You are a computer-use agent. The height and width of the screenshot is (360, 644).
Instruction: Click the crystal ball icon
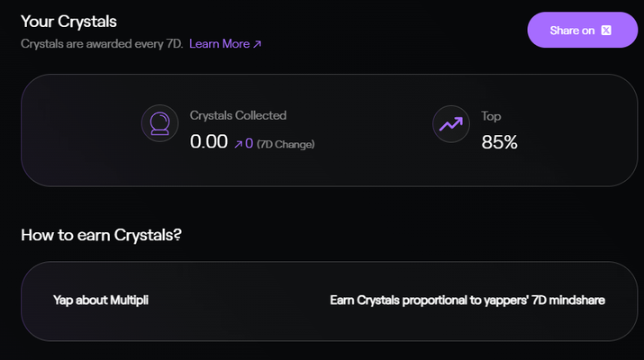click(159, 123)
